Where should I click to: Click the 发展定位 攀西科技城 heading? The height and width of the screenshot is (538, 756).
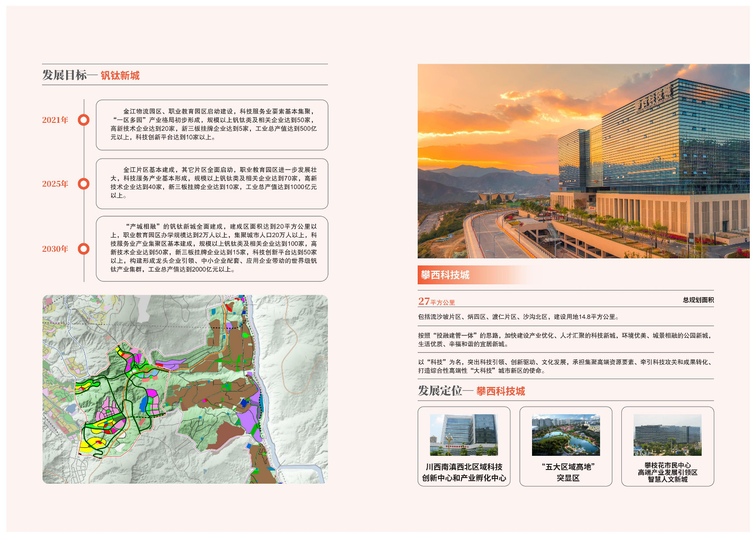point(472,391)
